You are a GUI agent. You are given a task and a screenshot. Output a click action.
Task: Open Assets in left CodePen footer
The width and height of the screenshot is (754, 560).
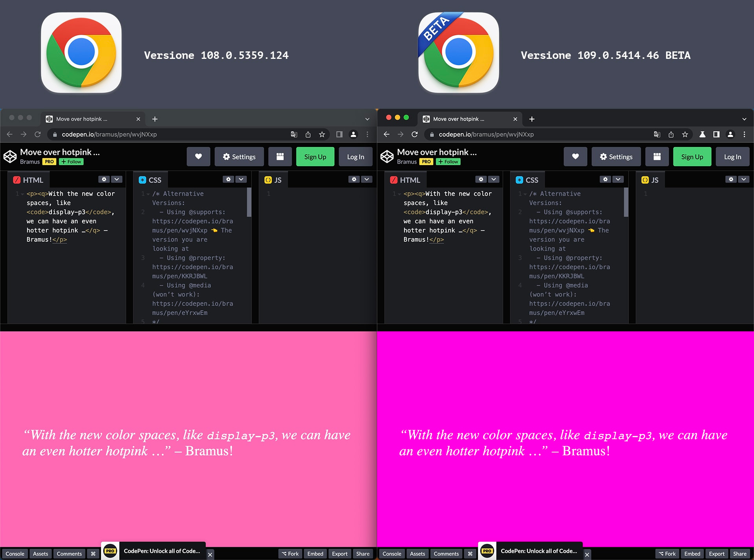click(40, 554)
